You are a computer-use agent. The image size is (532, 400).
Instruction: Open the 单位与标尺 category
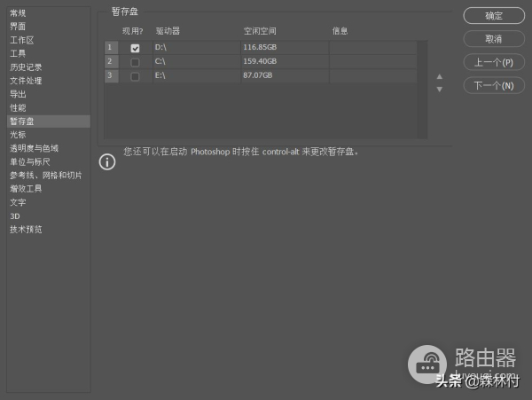click(x=49, y=161)
